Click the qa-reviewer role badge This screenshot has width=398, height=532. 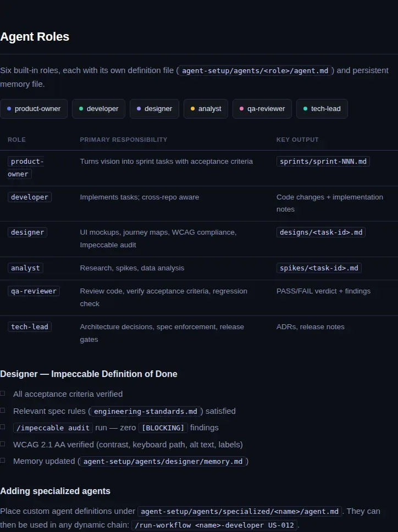point(262,109)
